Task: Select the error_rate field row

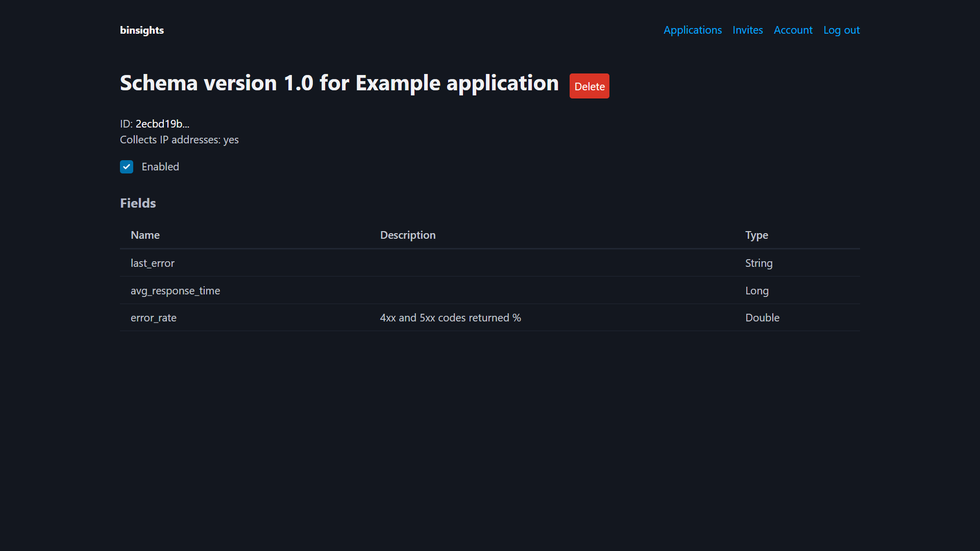Action: (153, 317)
